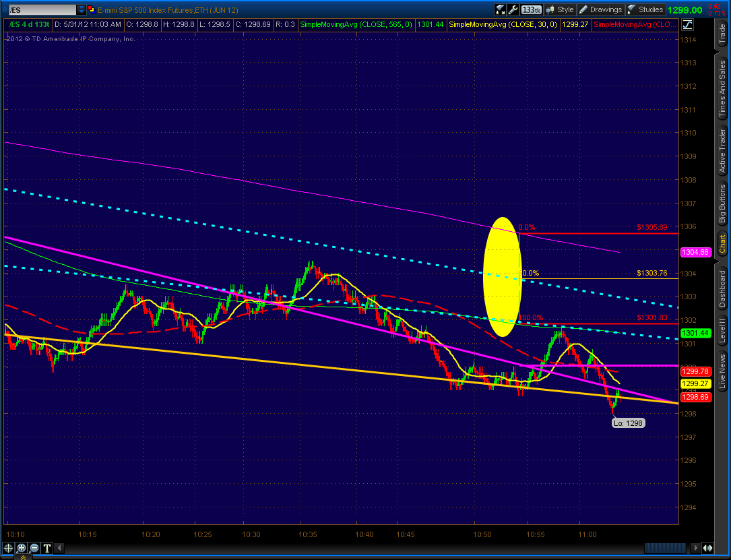Open chart settings wrench icon
The width and height of the screenshot is (731, 560).
pos(513,9)
